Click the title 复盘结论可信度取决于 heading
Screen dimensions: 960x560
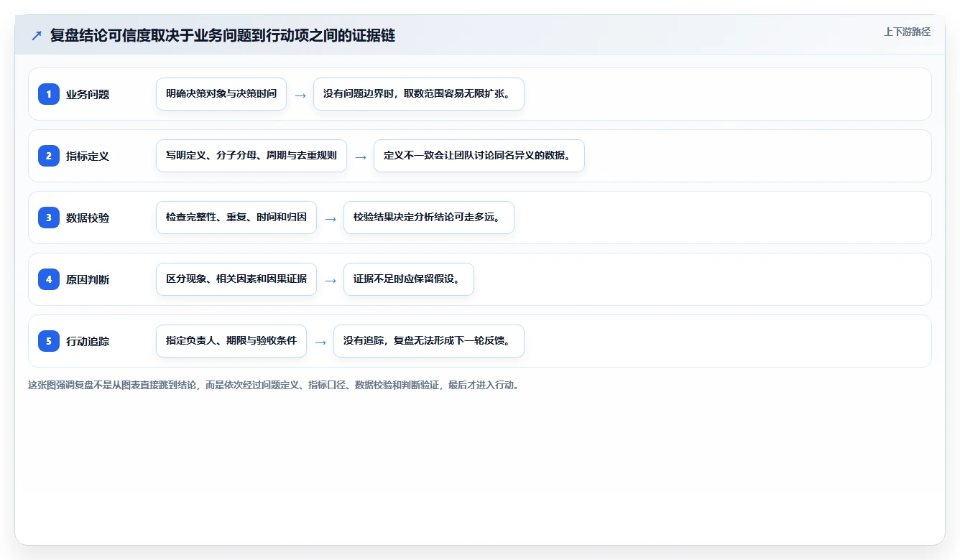pyautogui.click(x=223, y=36)
